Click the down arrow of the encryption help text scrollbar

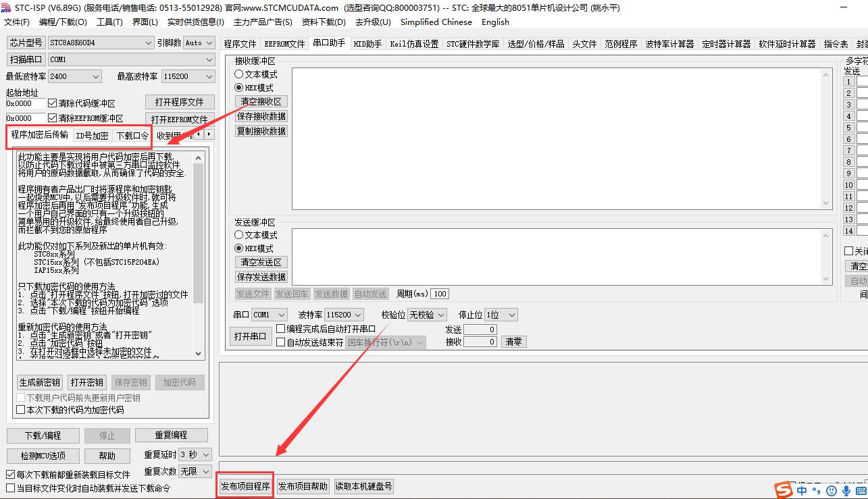click(199, 353)
